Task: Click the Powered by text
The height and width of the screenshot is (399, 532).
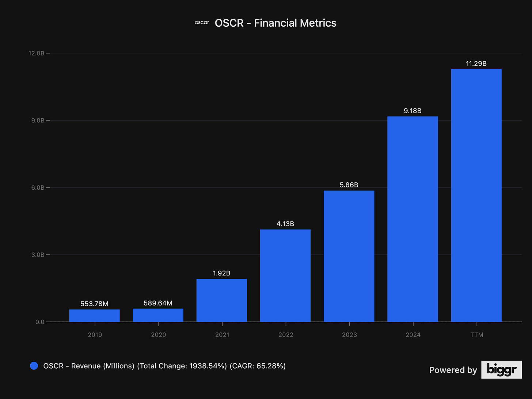Action: [x=453, y=370]
